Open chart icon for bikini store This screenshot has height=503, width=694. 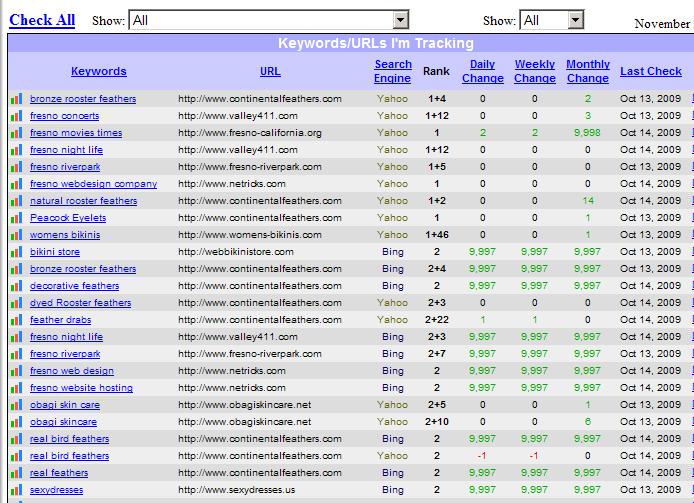click(16, 252)
